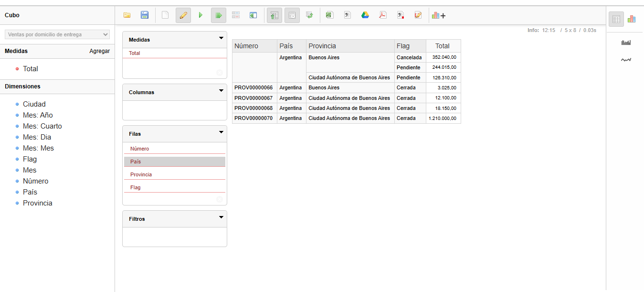Screen dimensions: 644x292
Task: Click the Número column header in the table
Action: coord(254,46)
